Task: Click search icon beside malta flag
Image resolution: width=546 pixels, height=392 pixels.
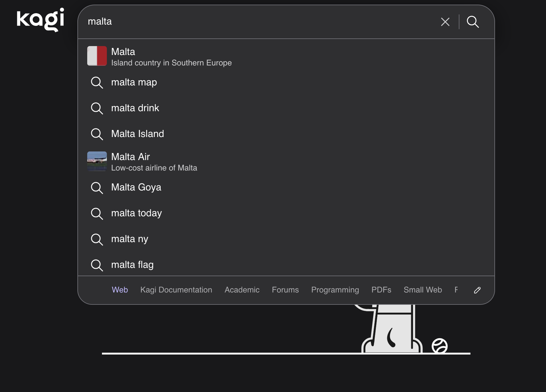Action: 97,265
